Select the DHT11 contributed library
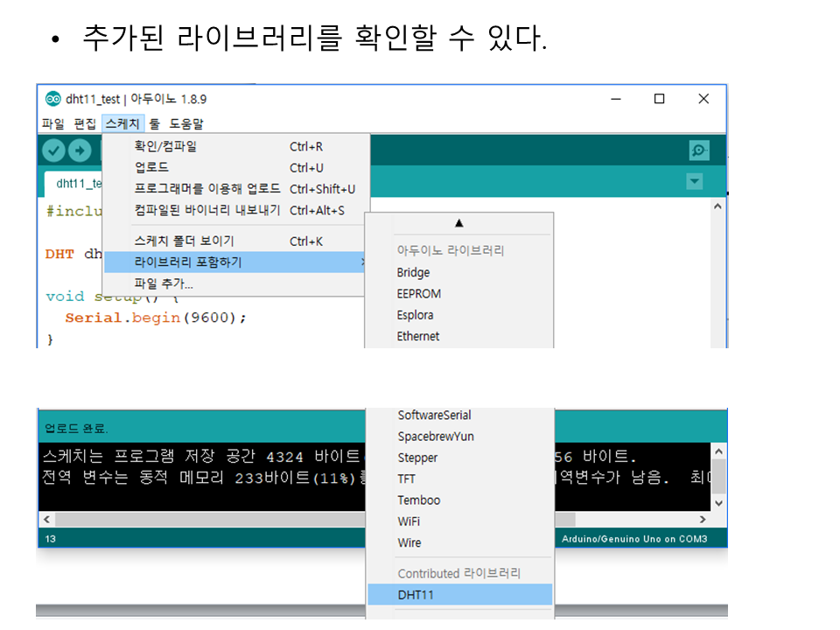The height and width of the screenshot is (630, 840). [x=459, y=595]
